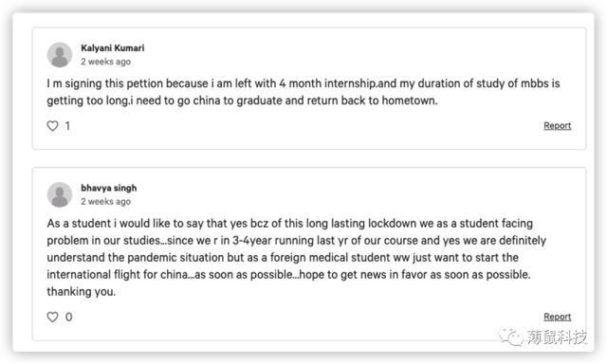Report Kalyani Kumari's comment
The height and width of the screenshot is (364, 607).
tap(557, 126)
